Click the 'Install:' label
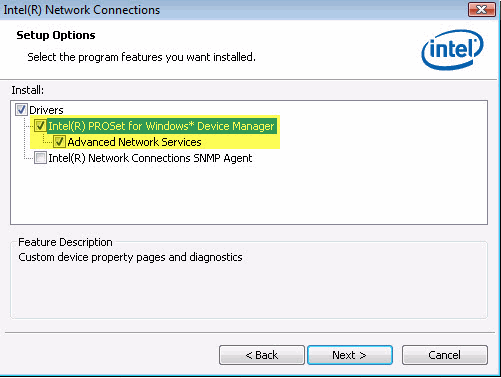 pos(28,90)
